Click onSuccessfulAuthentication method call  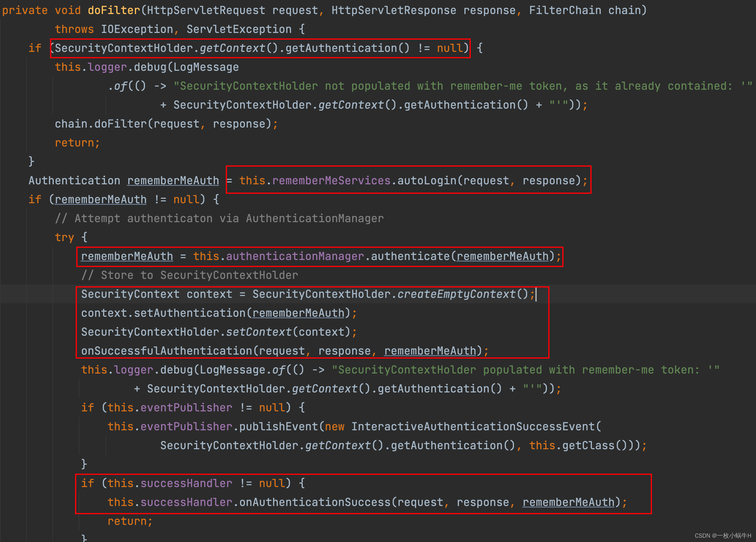click(x=167, y=351)
